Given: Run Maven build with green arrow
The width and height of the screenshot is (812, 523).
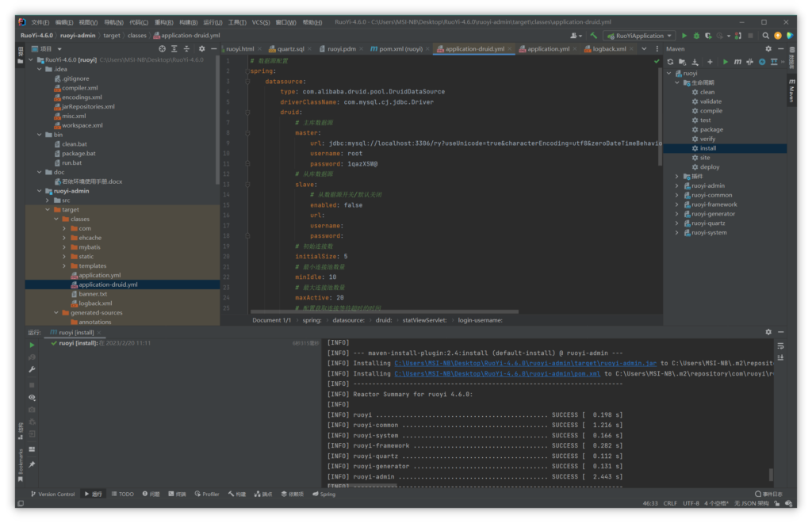Looking at the screenshot, I should click(725, 62).
